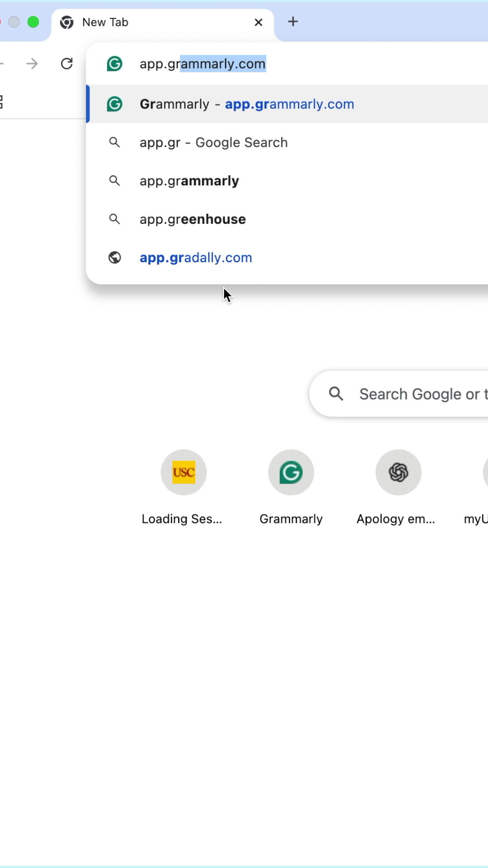Click magnifier icon in Google search box
This screenshot has height=868, width=488.
tap(336, 394)
